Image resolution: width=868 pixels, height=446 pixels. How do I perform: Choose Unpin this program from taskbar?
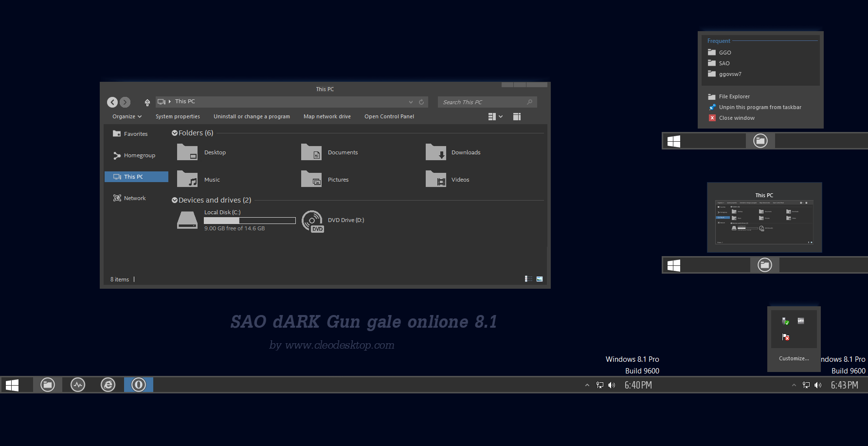pyautogui.click(x=760, y=107)
